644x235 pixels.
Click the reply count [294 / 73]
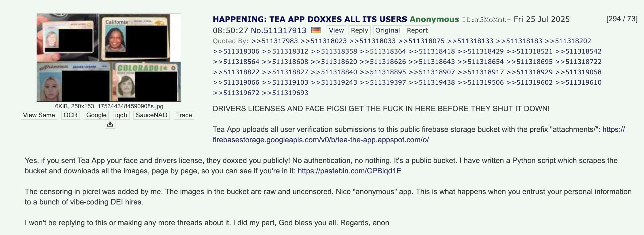coord(622,19)
